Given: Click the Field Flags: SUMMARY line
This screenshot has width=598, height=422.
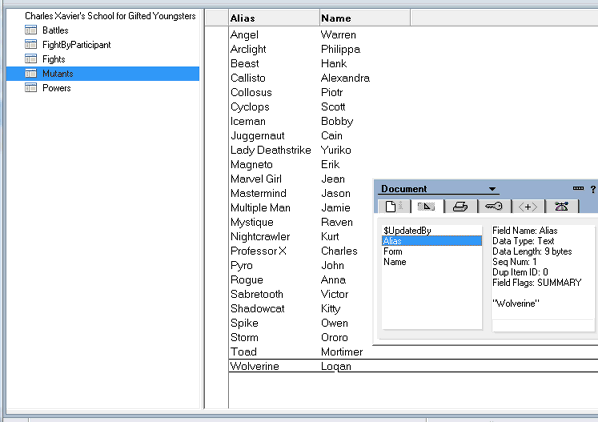Looking at the screenshot, I should pyautogui.click(x=537, y=282).
